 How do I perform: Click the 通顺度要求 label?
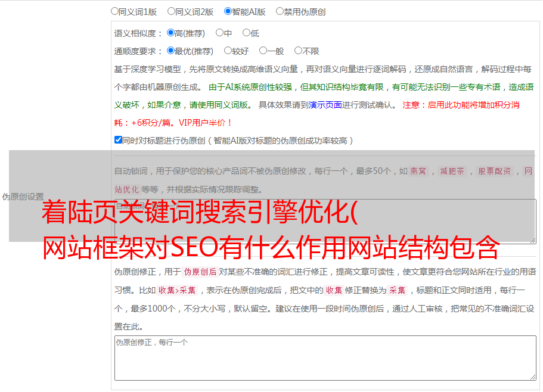coord(138,51)
